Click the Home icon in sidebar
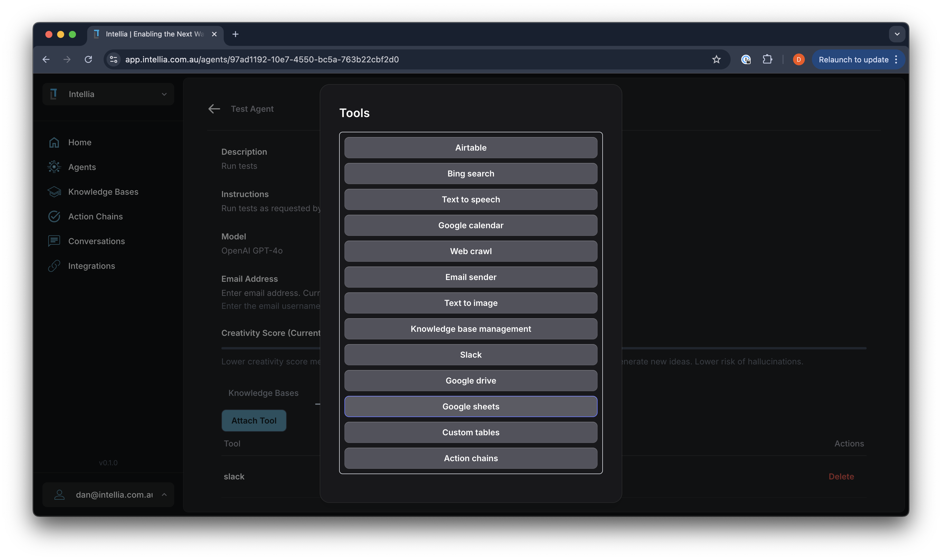Screen dimensions: 942x560 pos(54,142)
